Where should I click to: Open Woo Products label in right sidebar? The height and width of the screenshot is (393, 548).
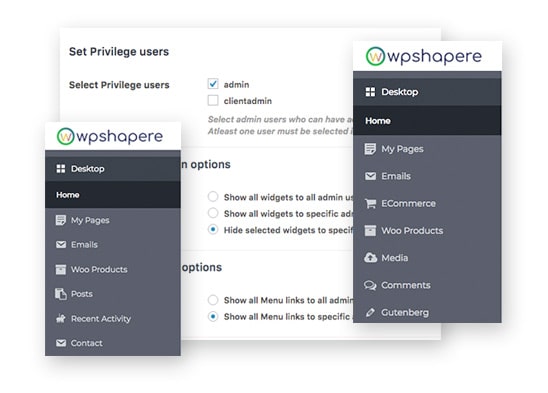coord(412,230)
